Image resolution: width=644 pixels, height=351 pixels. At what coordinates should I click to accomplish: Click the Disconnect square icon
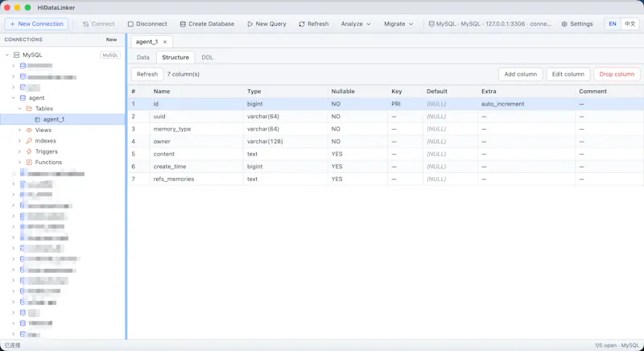130,24
